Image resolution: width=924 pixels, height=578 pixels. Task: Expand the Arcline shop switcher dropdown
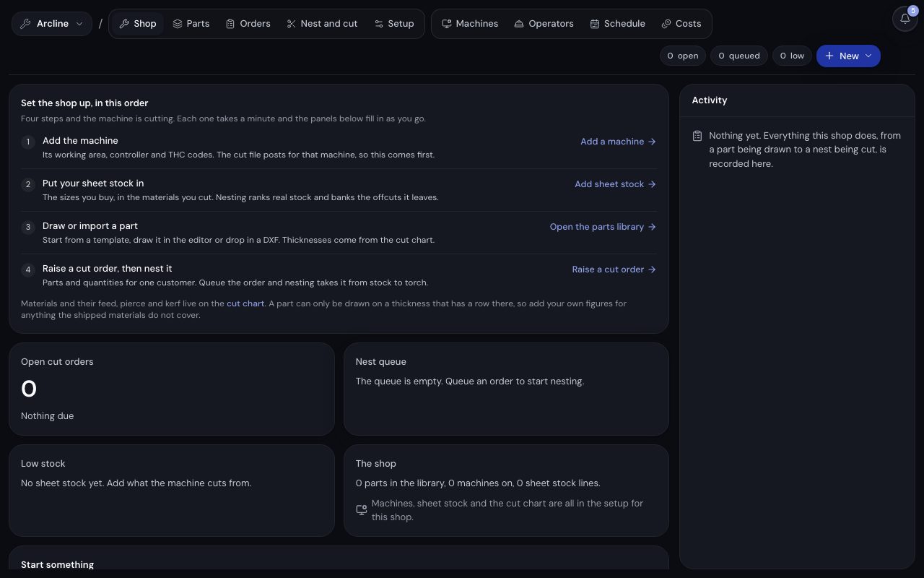pos(52,24)
